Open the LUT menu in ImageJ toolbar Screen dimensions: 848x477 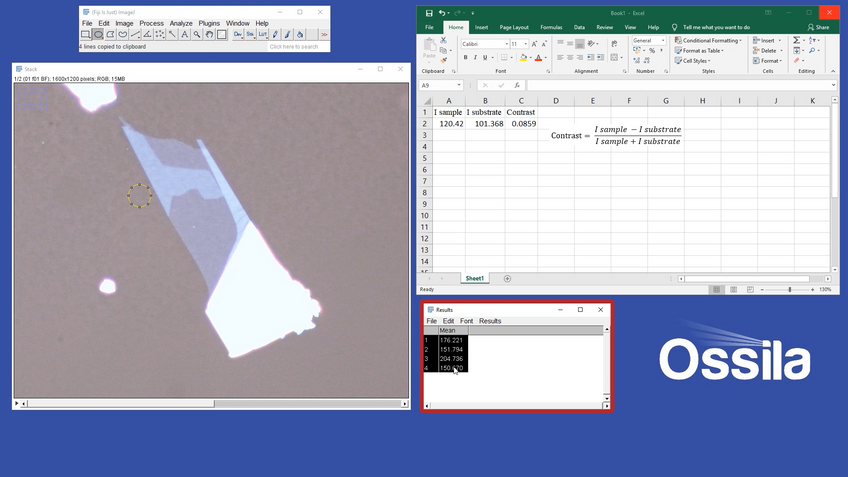(263, 34)
